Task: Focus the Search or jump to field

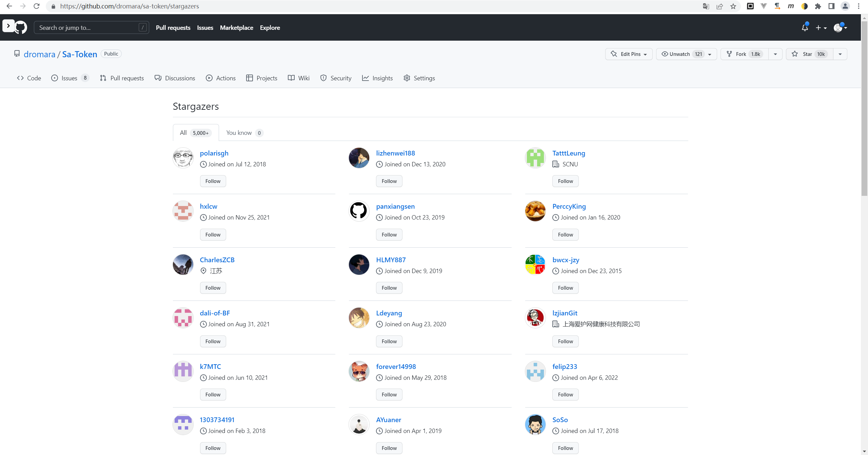Action: point(92,28)
